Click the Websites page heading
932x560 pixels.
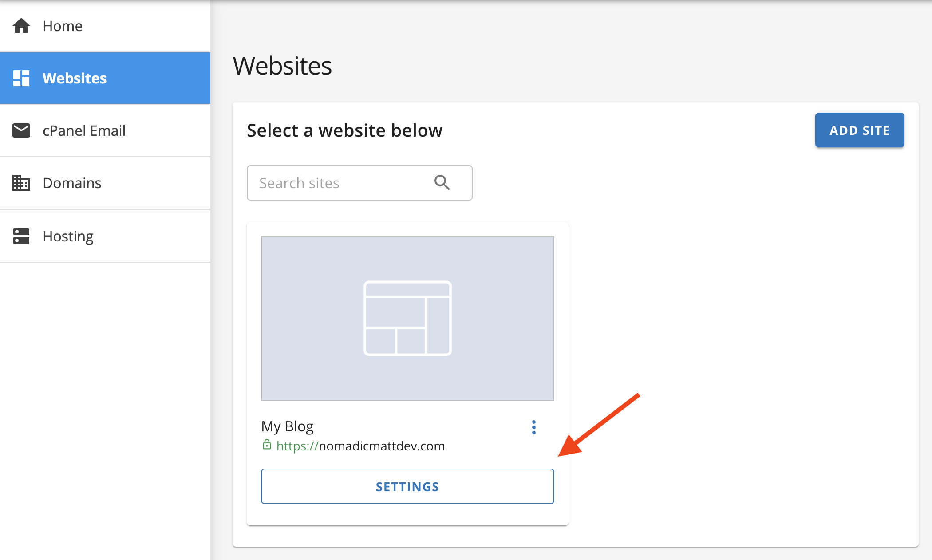pos(282,66)
